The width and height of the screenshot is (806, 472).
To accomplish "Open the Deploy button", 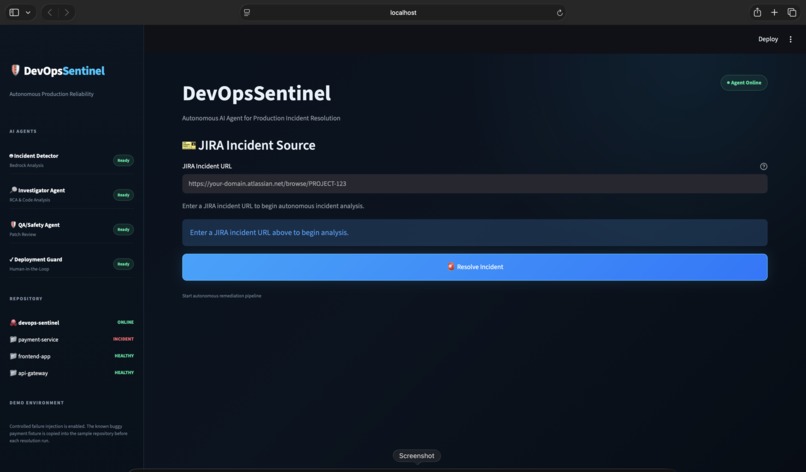I will [768, 39].
